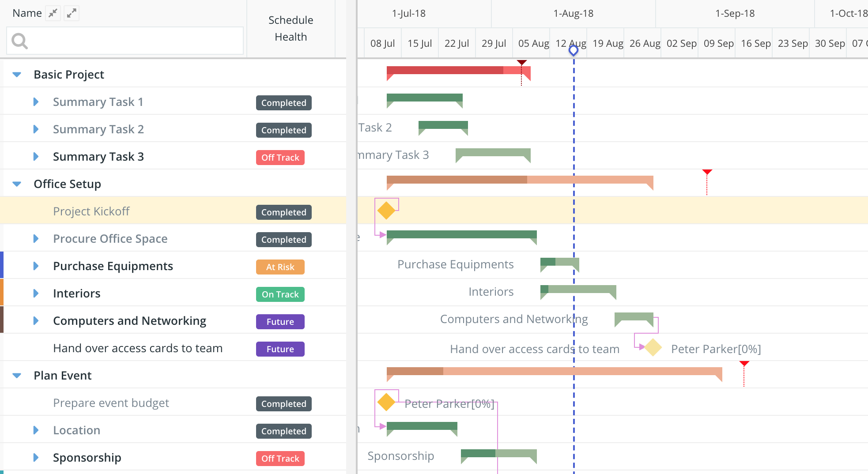The height and width of the screenshot is (474, 868).
Task: Click the At Risk status badge
Action: [x=280, y=267]
